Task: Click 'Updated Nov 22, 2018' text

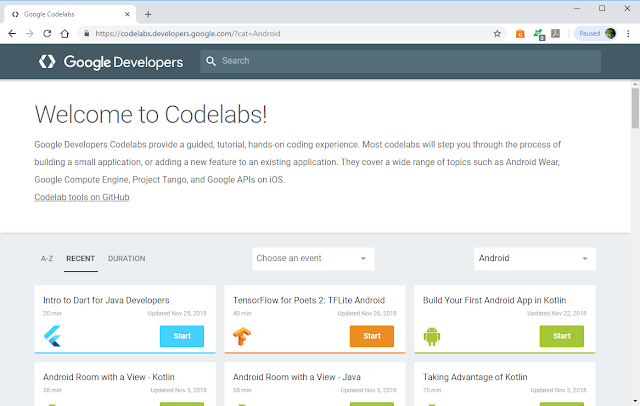Action: (x=556, y=313)
